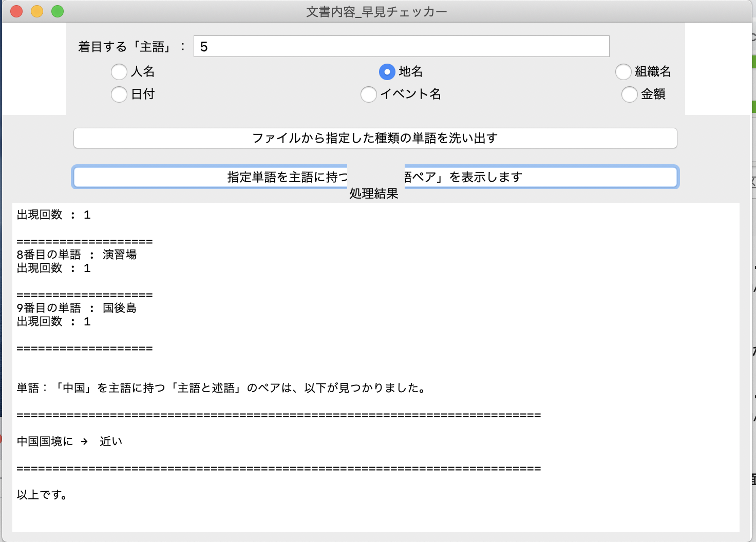
Task: Minimize the checker window
Action: 36,10
